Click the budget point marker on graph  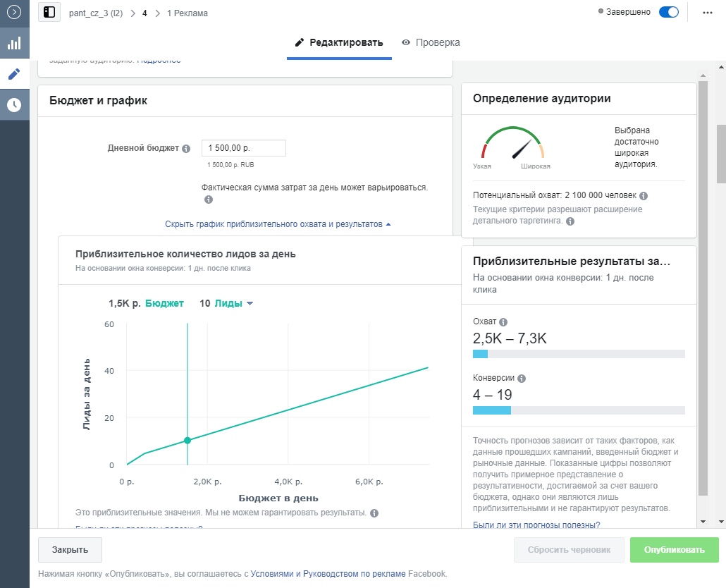[187, 441]
